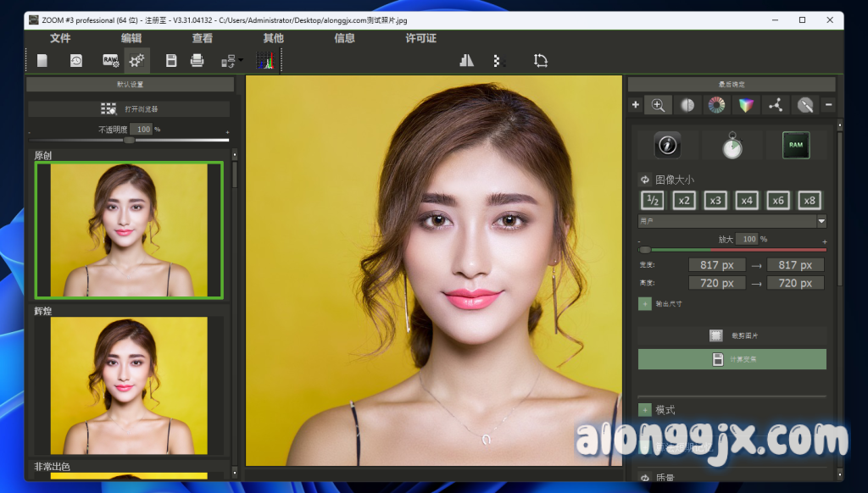The image size is (868, 493).
Task: Click the mirror/flip image icon
Action: click(x=466, y=60)
